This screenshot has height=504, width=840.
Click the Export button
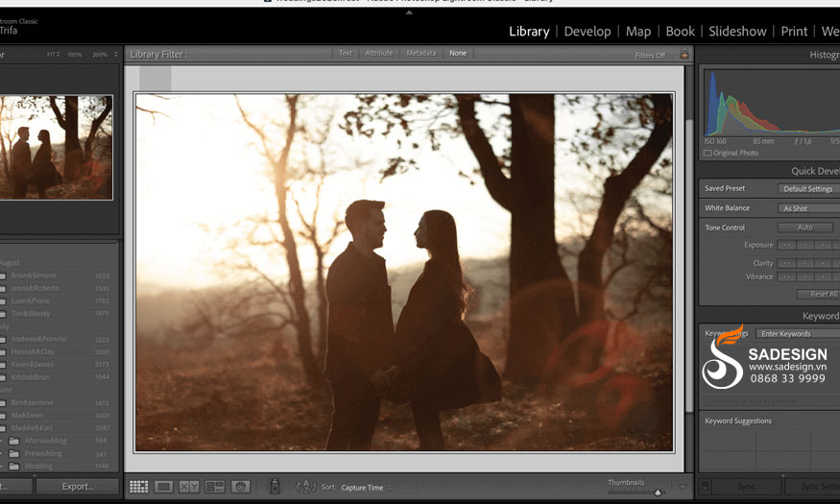[77, 487]
